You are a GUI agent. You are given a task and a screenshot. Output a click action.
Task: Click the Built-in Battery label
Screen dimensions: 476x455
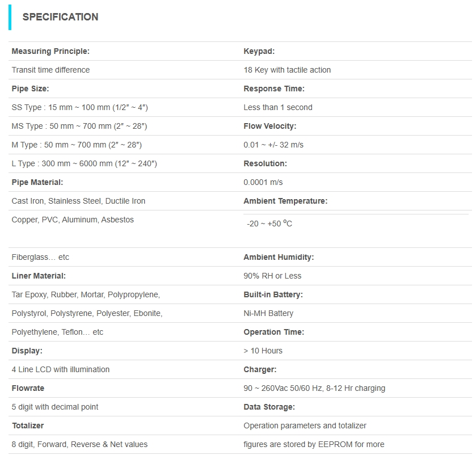coord(273,294)
